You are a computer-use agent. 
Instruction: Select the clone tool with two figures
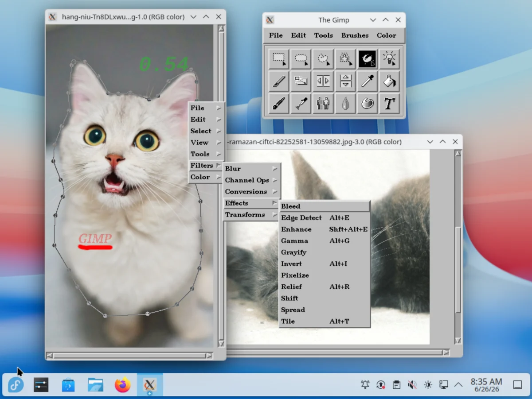(x=323, y=103)
